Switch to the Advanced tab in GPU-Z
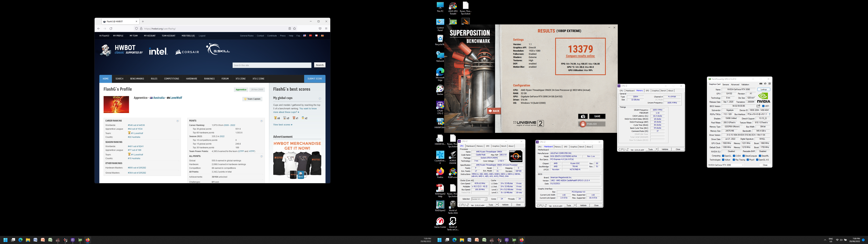The width and height of the screenshot is (868, 244). pos(735,85)
